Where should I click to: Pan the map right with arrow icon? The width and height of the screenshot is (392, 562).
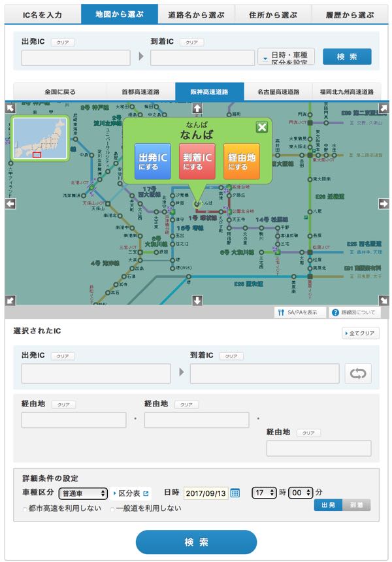384,204
